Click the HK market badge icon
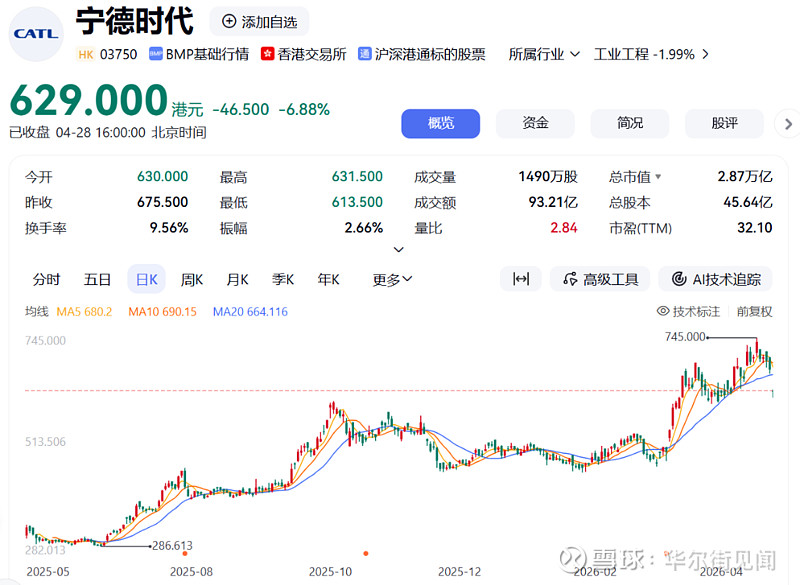The width and height of the screenshot is (800, 585). (86, 54)
